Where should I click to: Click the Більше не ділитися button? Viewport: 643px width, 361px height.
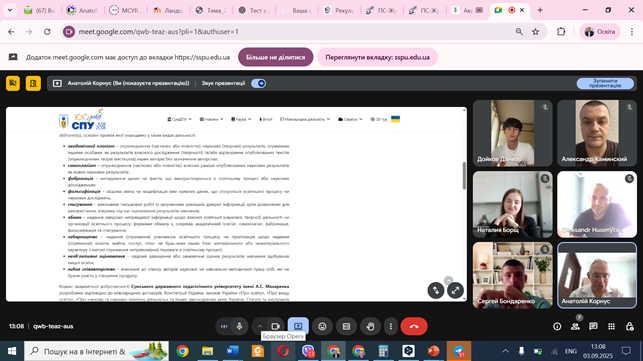[276, 57]
